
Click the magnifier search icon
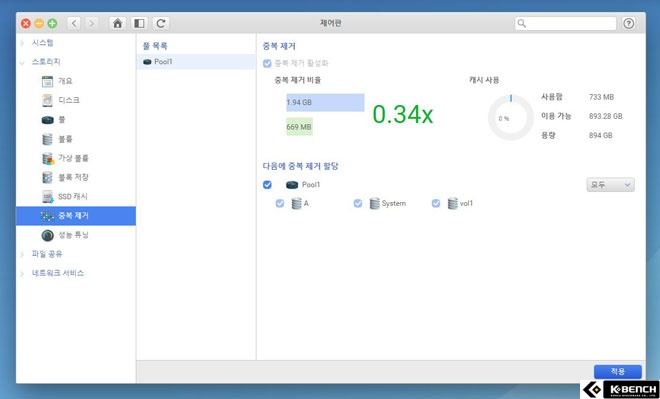(522, 24)
